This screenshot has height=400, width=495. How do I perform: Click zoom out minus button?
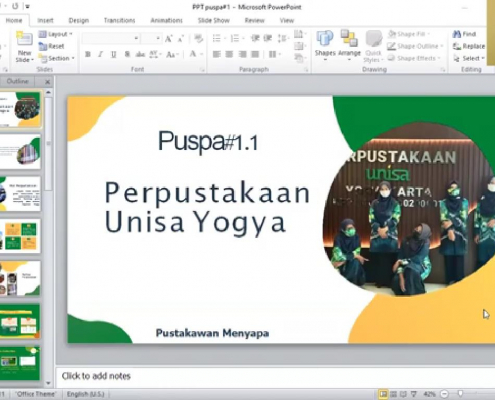[444, 394]
